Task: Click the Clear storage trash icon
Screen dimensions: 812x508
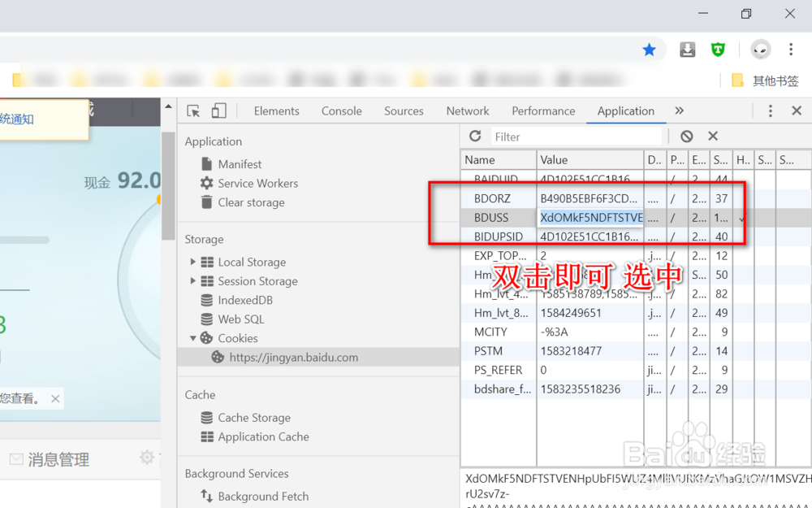Action: tap(206, 202)
